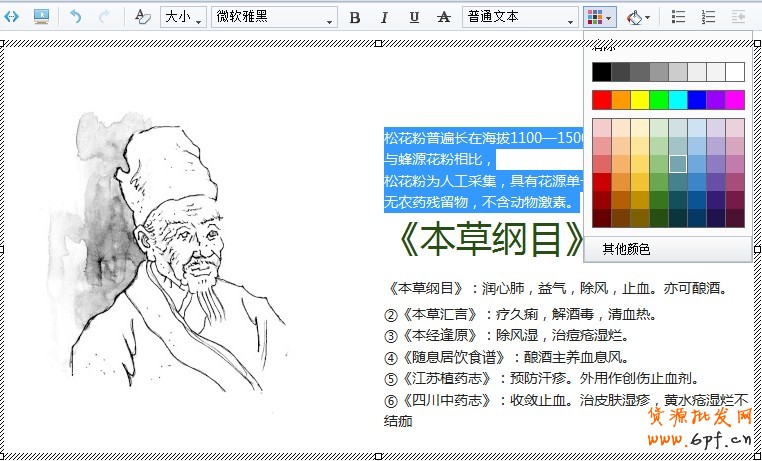Toggle italic formatting
This screenshot has width=762, height=461.
(x=384, y=17)
